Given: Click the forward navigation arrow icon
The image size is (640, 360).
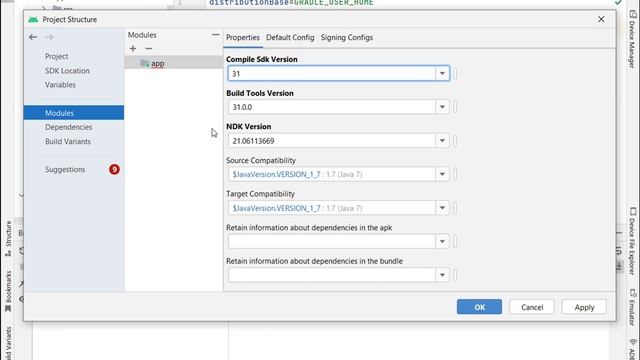Looking at the screenshot, I should (49, 37).
